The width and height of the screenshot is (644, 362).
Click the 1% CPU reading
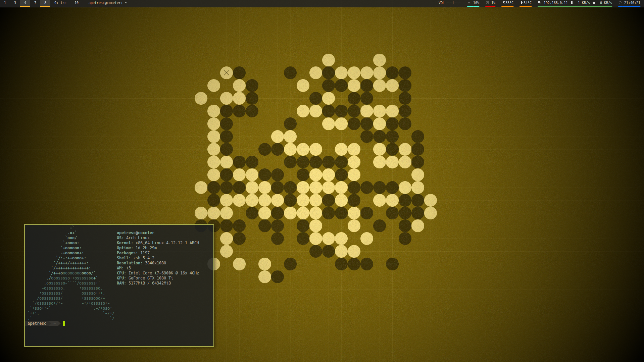[x=493, y=3]
